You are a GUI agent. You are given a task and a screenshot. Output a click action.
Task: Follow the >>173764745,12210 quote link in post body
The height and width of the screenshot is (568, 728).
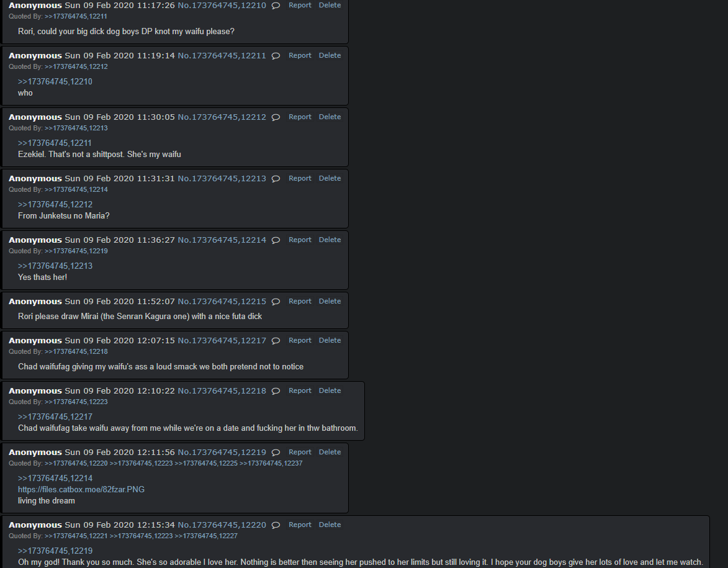(55, 82)
